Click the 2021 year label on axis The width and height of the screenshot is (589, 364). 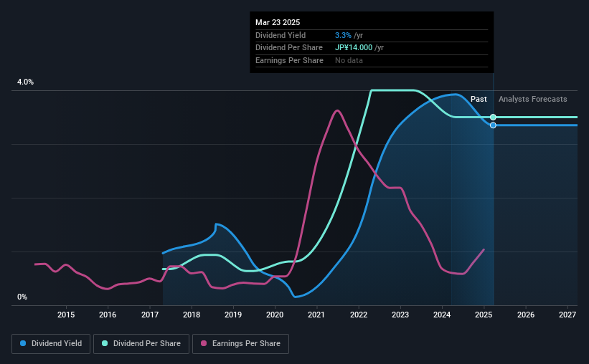click(x=316, y=315)
